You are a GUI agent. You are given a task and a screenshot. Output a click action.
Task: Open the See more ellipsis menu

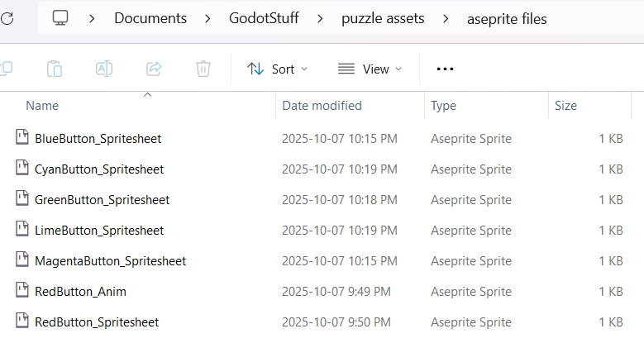pos(445,69)
